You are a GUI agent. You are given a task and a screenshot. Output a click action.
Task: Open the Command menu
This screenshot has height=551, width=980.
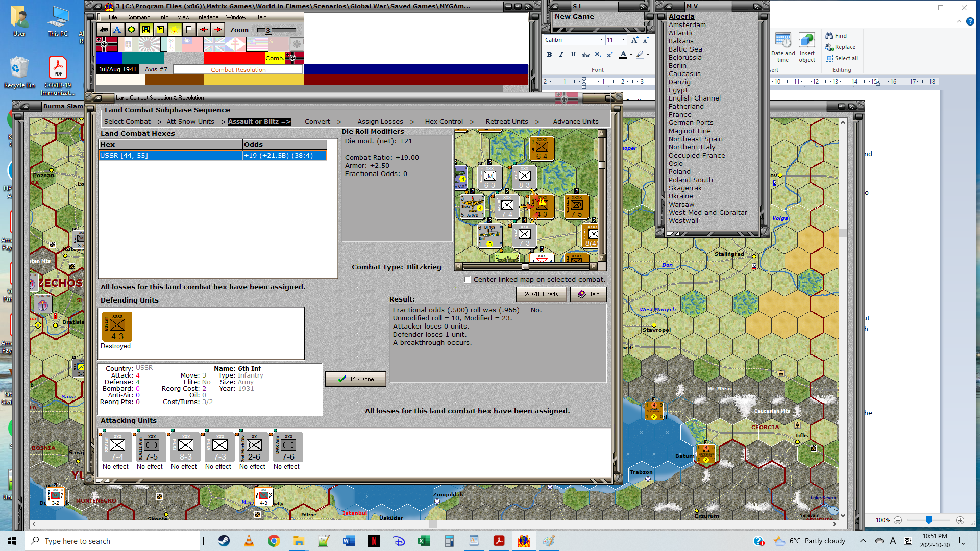[x=138, y=17]
